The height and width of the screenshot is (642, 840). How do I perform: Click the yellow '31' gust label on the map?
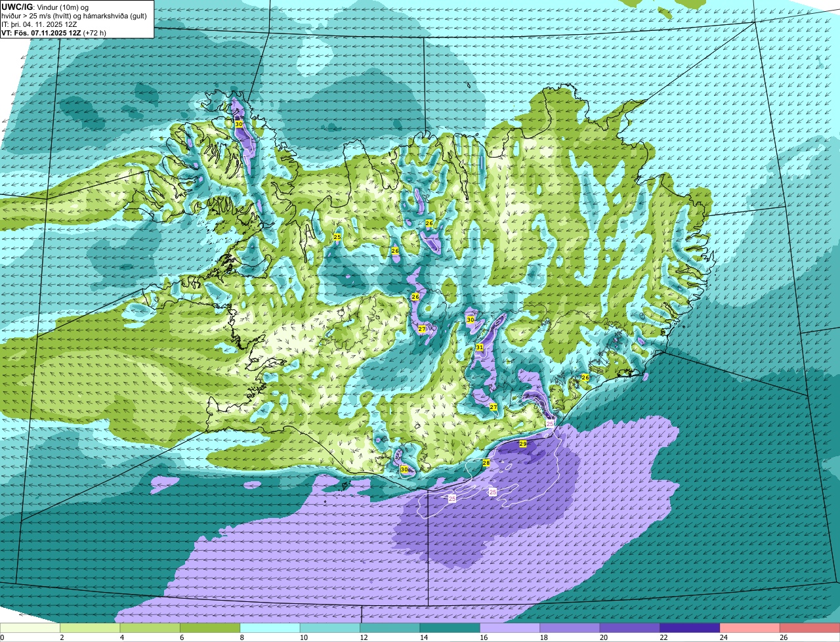pos(480,347)
